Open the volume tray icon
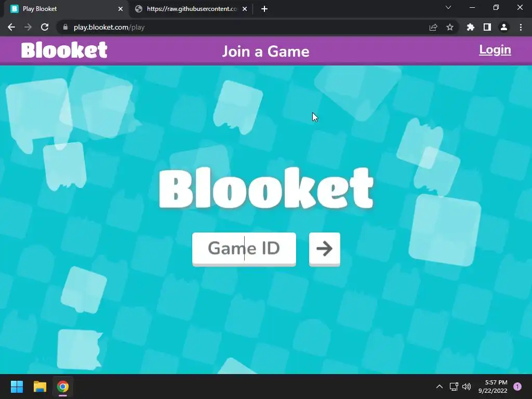 click(467, 387)
